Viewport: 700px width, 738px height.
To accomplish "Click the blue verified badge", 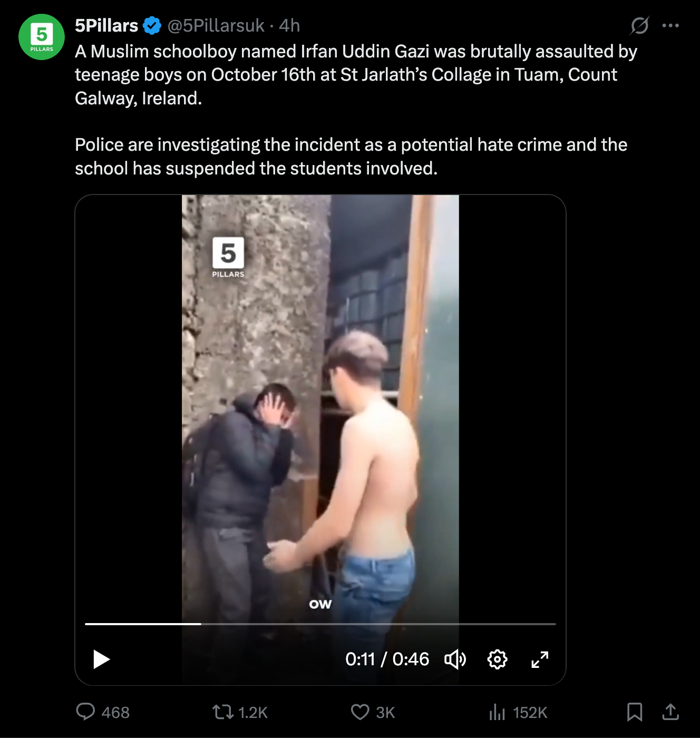I will [152, 25].
